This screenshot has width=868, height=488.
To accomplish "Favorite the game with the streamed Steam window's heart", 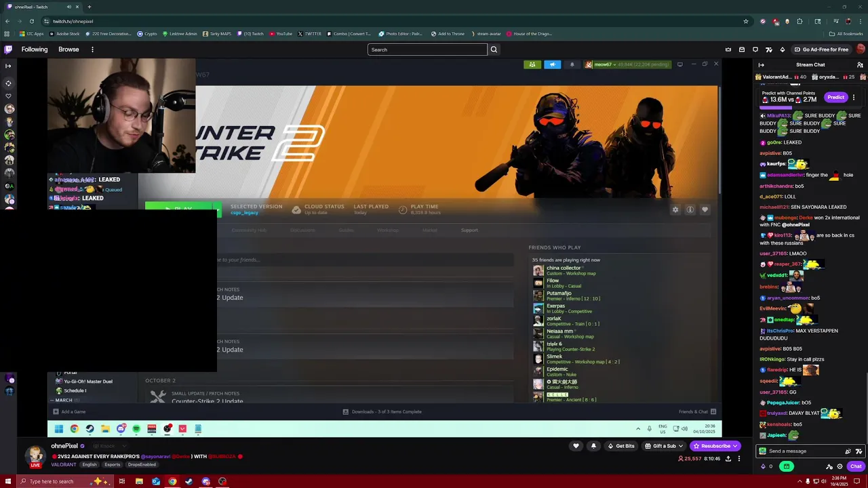I will click(x=705, y=209).
